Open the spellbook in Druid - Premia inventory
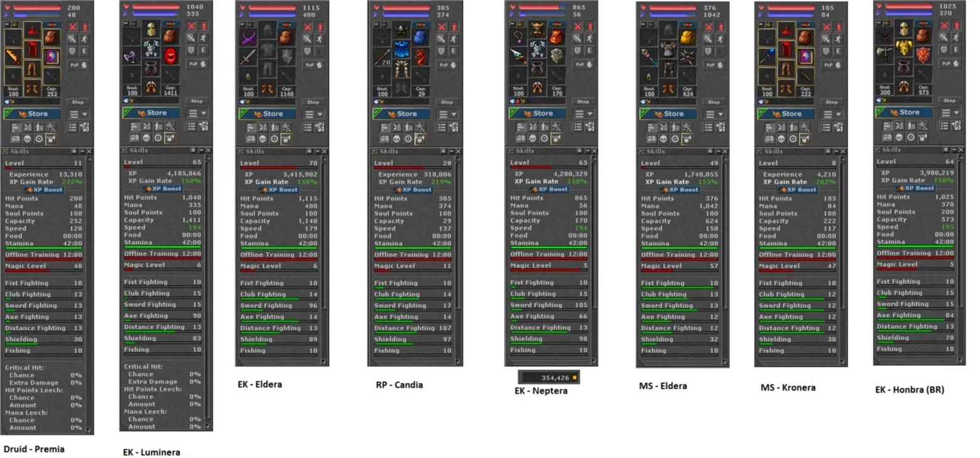This screenshot has height=458, width=980. point(51,57)
